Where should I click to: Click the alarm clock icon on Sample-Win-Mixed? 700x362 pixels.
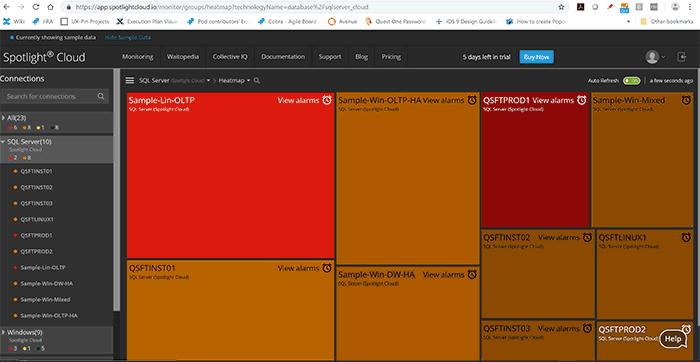coord(687,100)
